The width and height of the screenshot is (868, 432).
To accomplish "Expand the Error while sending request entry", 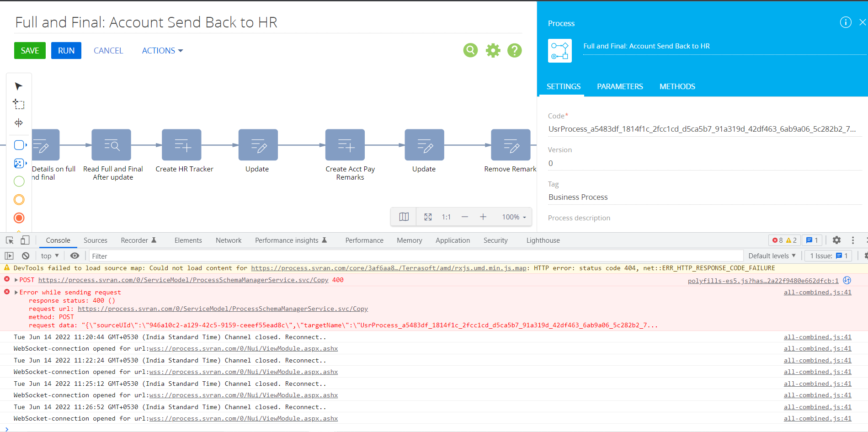I will pos(16,292).
